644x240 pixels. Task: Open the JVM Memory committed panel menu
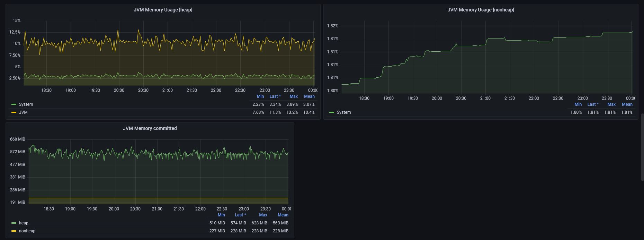point(150,128)
